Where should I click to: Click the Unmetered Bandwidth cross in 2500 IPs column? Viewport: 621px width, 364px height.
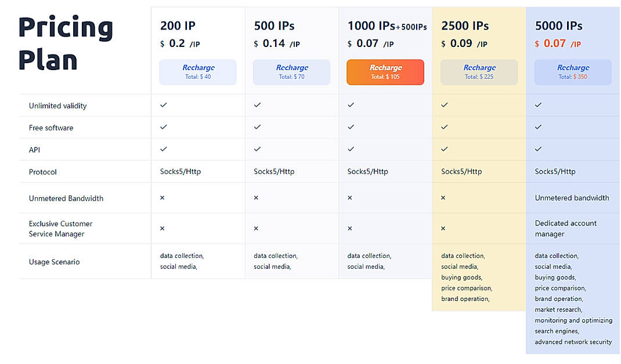click(443, 197)
